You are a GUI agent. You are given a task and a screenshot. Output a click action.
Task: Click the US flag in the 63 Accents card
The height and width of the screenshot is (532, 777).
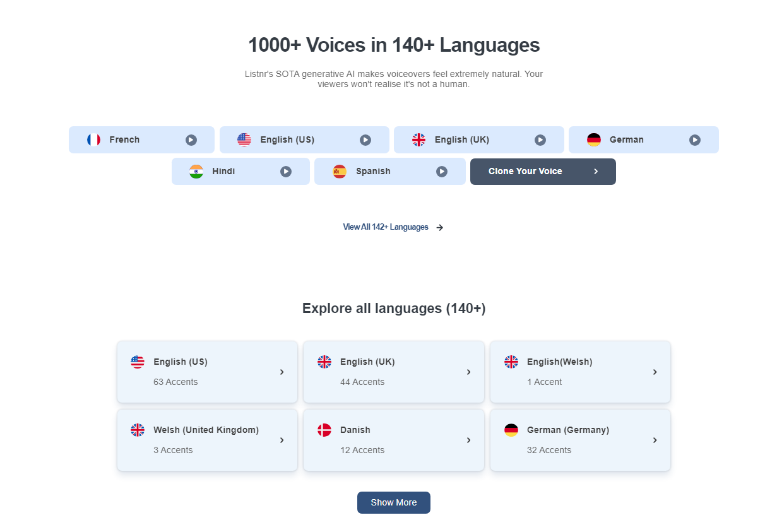coord(138,362)
